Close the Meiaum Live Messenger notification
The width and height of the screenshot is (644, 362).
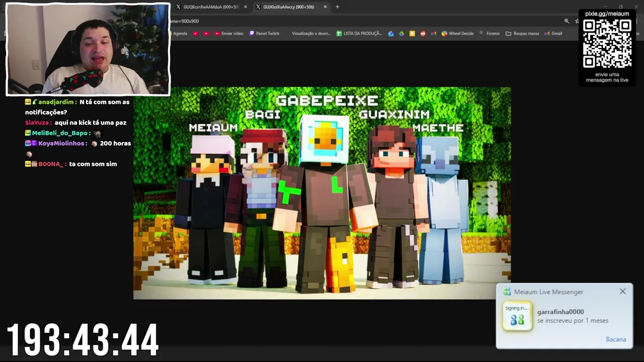(x=622, y=292)
